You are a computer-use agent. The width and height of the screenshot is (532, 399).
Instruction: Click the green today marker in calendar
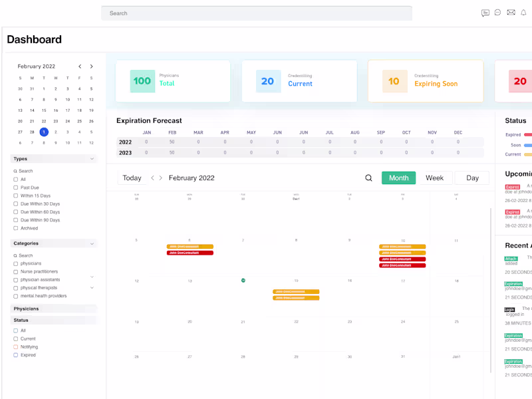pos(243,280)
